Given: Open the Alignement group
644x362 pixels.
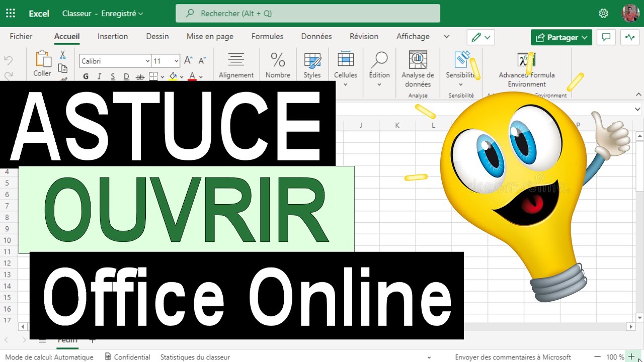Looking at the screenshot, I should 236,65.
